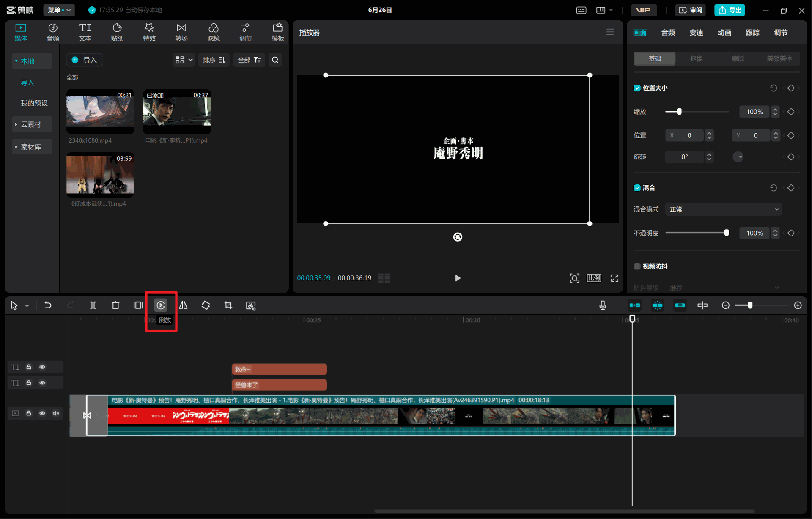Open the 媒体 media panel

[20, 33]
